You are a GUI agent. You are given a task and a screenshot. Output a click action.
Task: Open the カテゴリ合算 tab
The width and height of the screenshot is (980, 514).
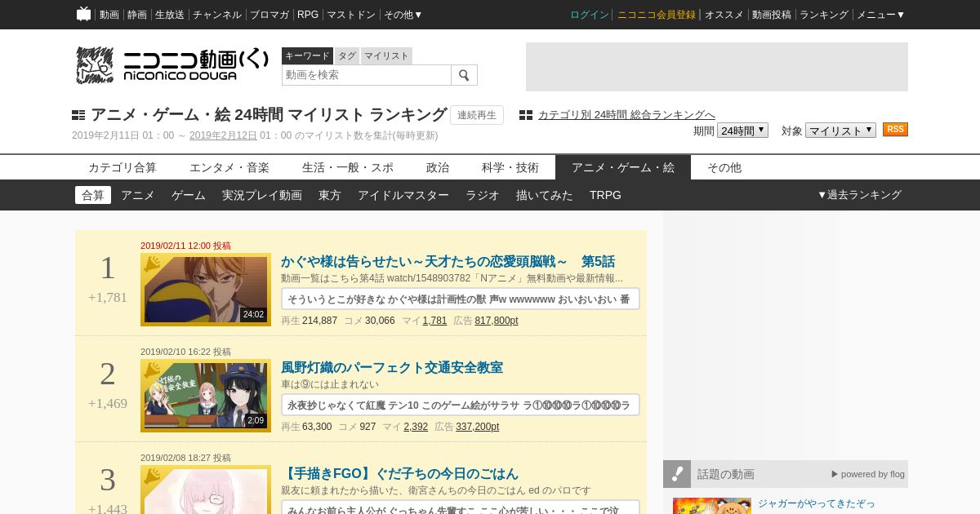tap(122, 167)
